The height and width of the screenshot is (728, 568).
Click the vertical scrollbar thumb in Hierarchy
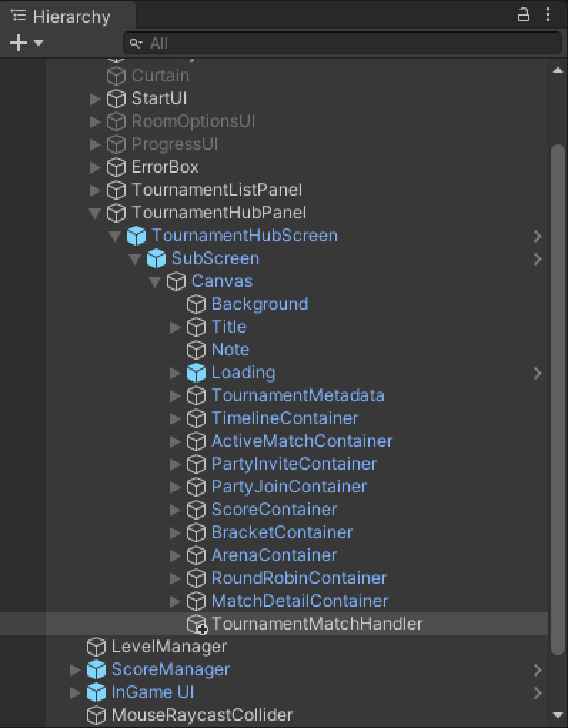tap(558, 400)
